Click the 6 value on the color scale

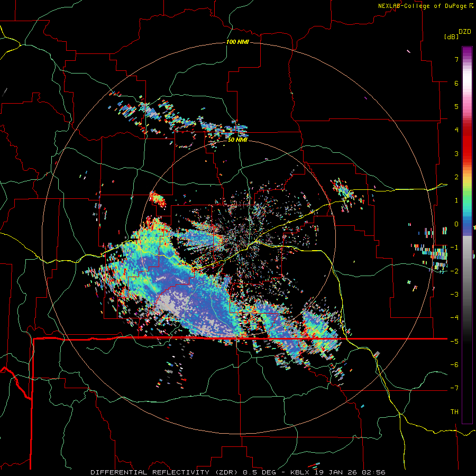point(456,83)
